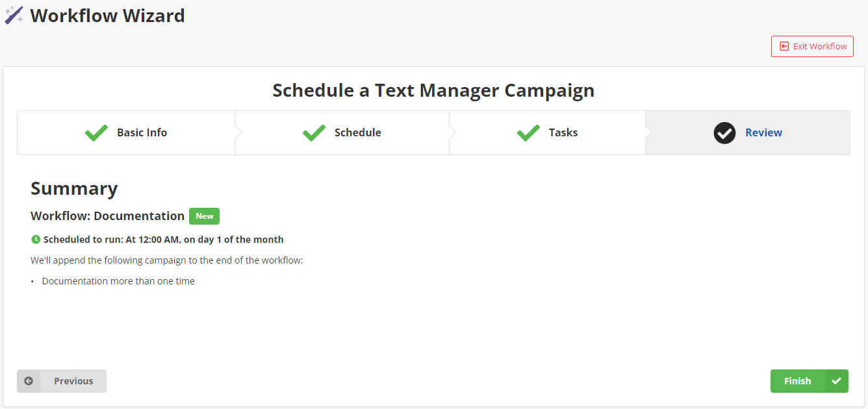Click the green checkmark beside Schedule
The image size is (868, 409).
click(x=314, y=133)
